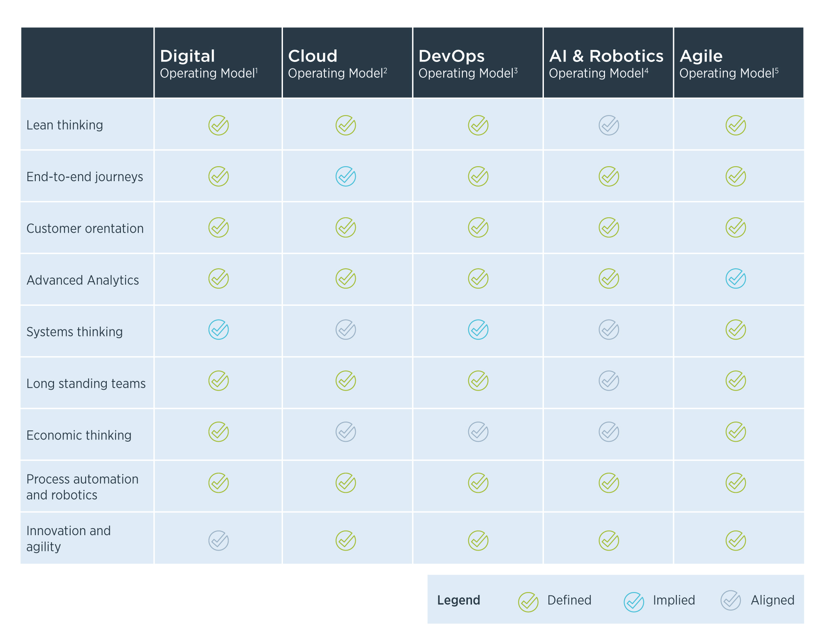Click the gray checkmark for Digital Innovation and agility

click(219, 541)
